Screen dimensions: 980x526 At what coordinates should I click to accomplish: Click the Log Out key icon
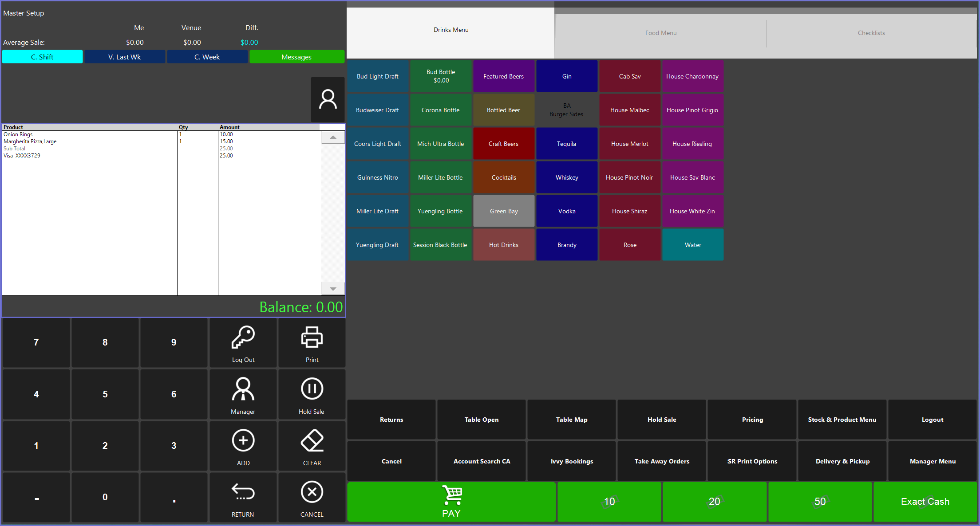click(x=243, y=338)
